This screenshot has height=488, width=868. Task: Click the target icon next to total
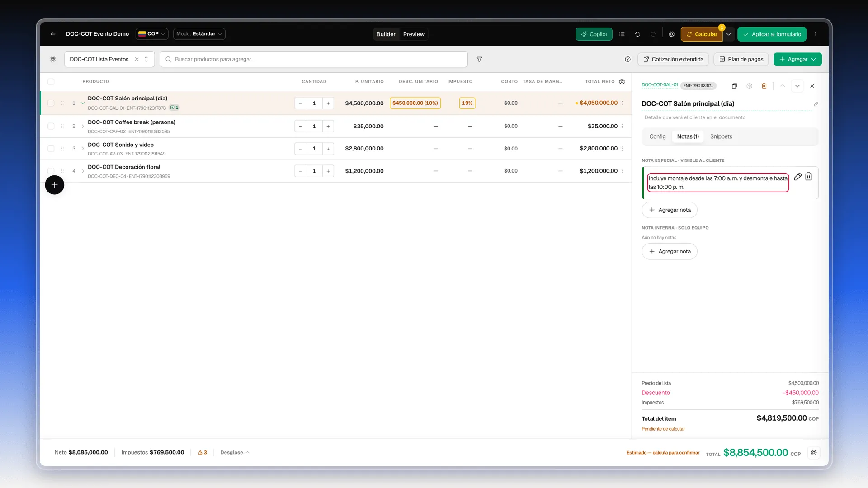point(814,453)
